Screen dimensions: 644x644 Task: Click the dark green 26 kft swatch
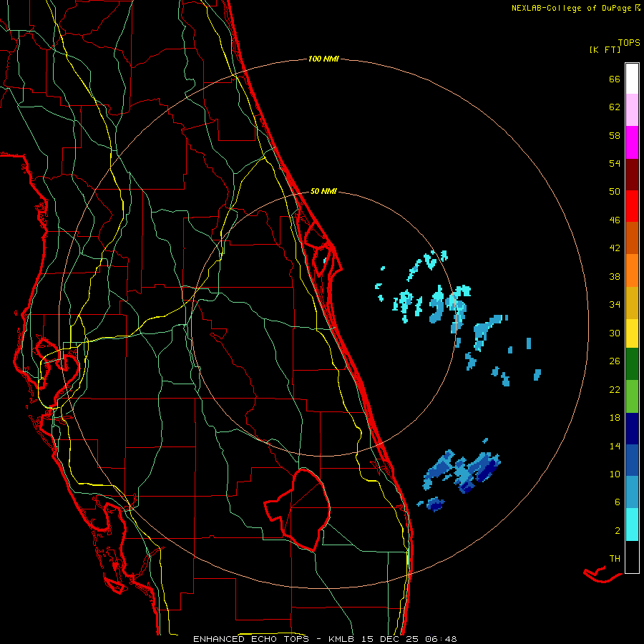click(632, 364)
